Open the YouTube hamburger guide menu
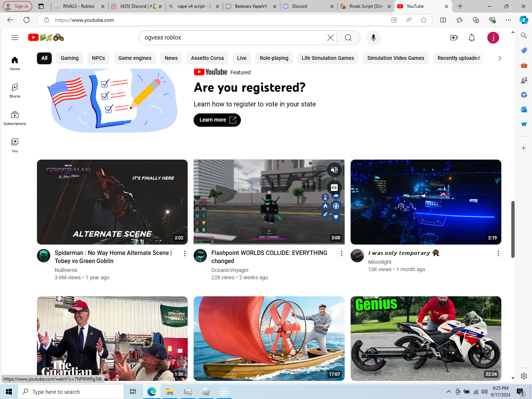This screenshot has height=399, width=532. pos(15,37)
